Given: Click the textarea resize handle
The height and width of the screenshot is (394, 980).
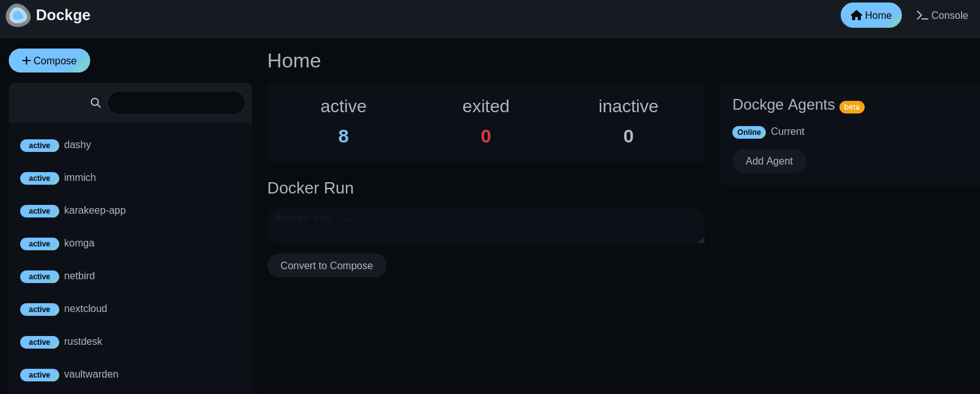Looking at the screenshot, I should tap(701, 240).
